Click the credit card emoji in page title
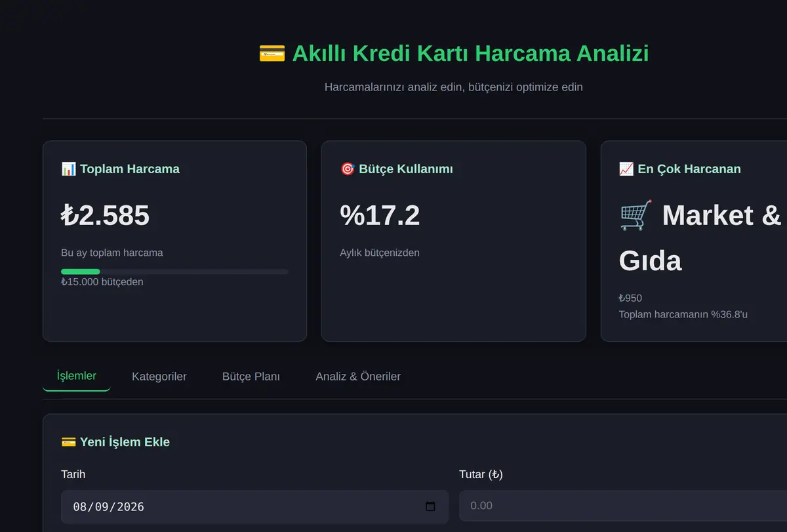The width and height of the screenshot is (787, 532). [x=272, y=53]
